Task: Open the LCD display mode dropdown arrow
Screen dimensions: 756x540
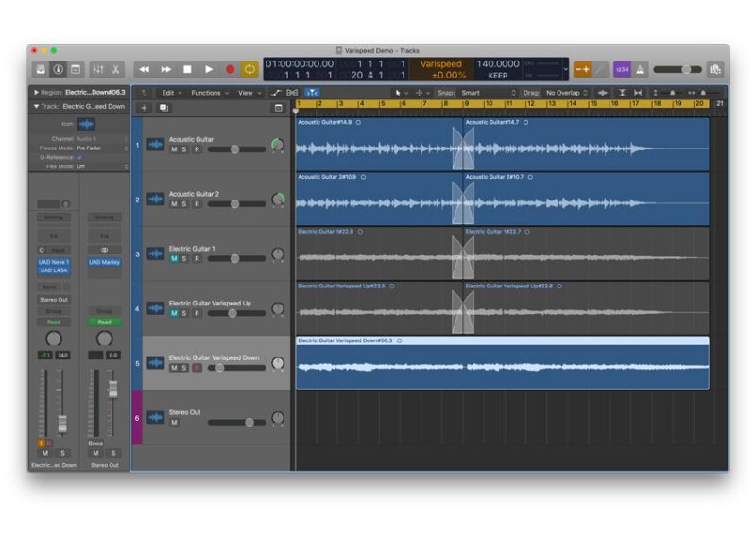Action: tap(565, 69)
